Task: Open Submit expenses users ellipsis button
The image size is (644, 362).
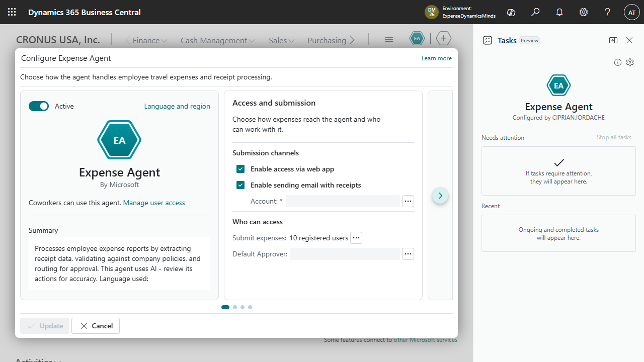Action: coord(356,238)
